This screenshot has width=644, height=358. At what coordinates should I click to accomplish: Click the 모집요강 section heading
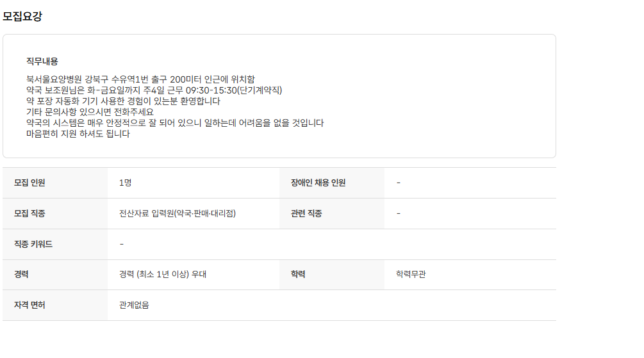(22, 17)
